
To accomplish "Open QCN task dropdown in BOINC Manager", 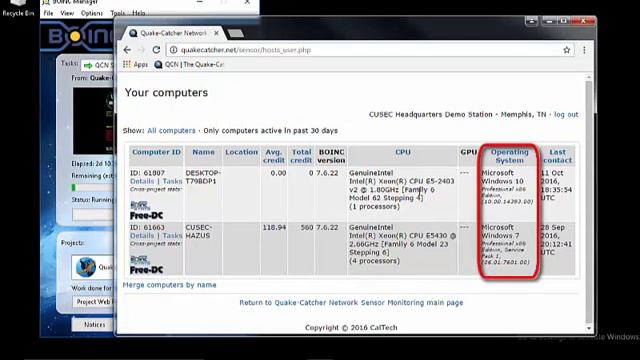I will 98,65.
